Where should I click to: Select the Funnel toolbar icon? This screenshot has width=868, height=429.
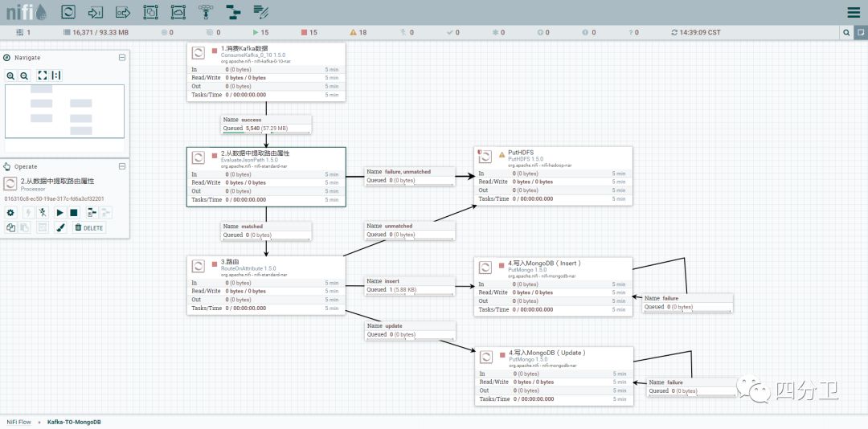(x=206, y=12)
